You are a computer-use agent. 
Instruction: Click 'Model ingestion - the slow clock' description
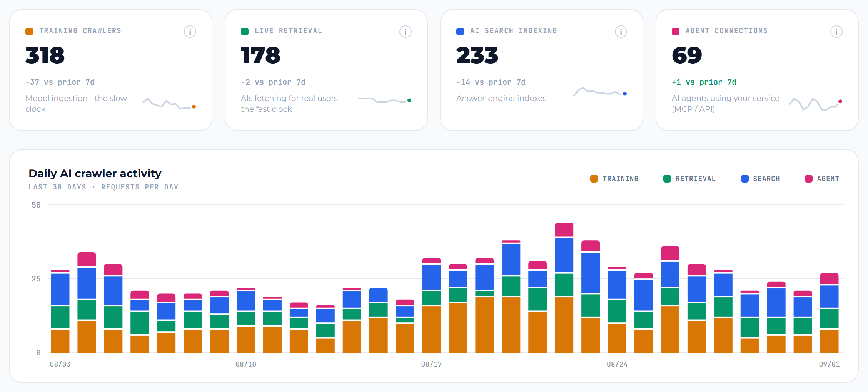(76, 104)
